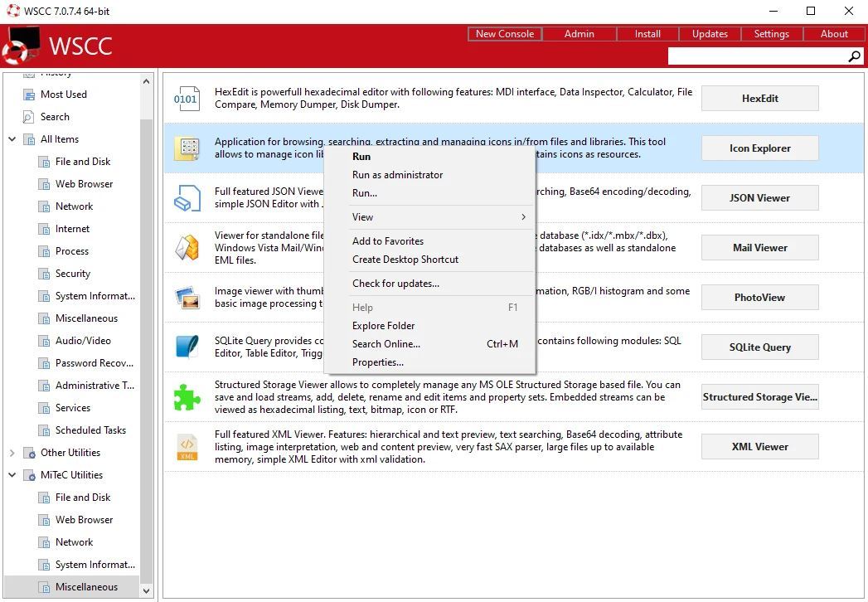Click the Mail Viewer envelope icon

187,248
